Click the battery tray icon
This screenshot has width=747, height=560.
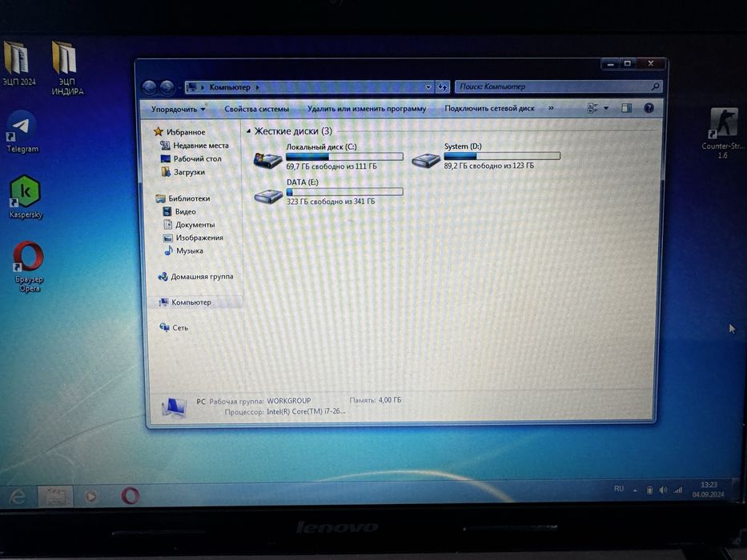point(649,490)
